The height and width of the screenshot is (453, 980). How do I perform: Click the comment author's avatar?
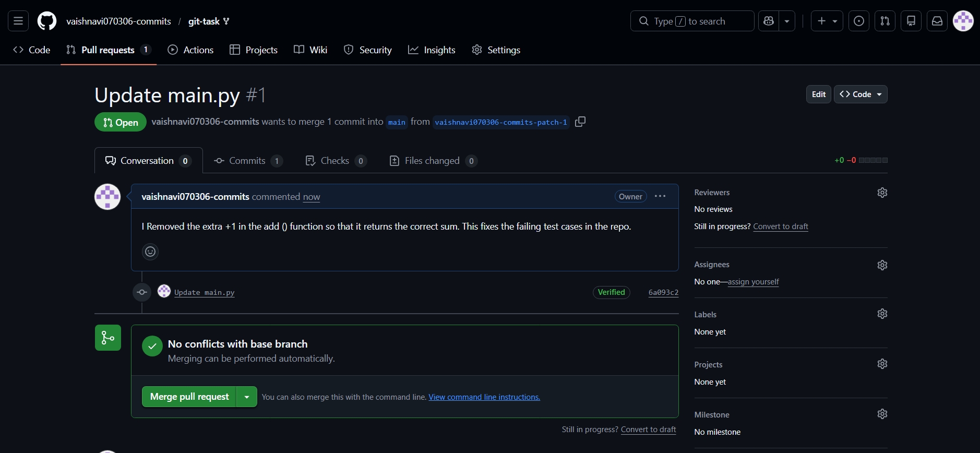[x=107, y=197]
